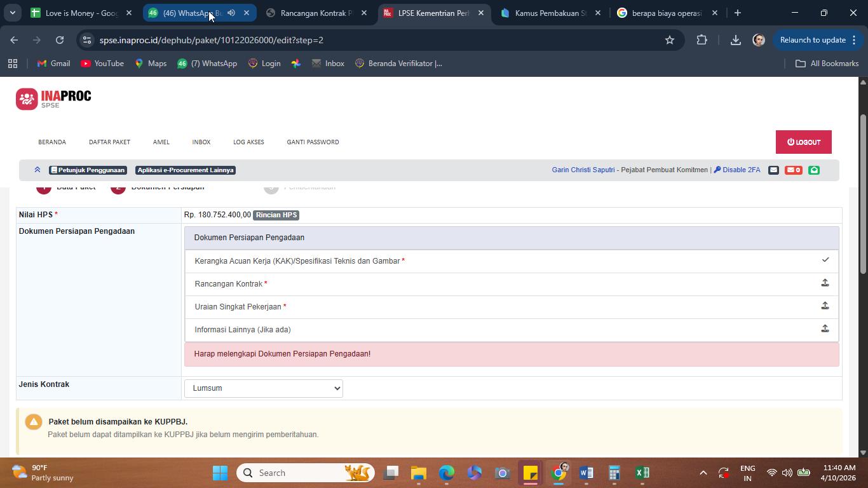This screenshot has height=488, width=868.
Task: Click the LOGOUT button
Action: click(803, 142)
